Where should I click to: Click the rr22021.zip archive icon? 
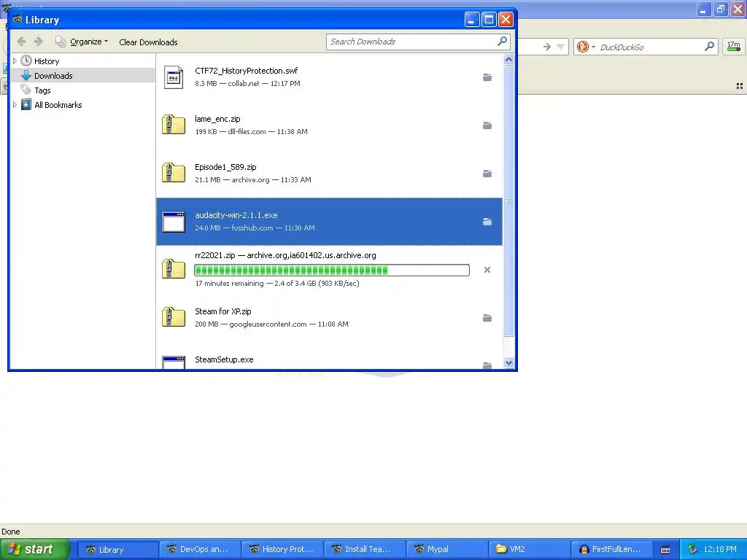click(x=174, y=269)
